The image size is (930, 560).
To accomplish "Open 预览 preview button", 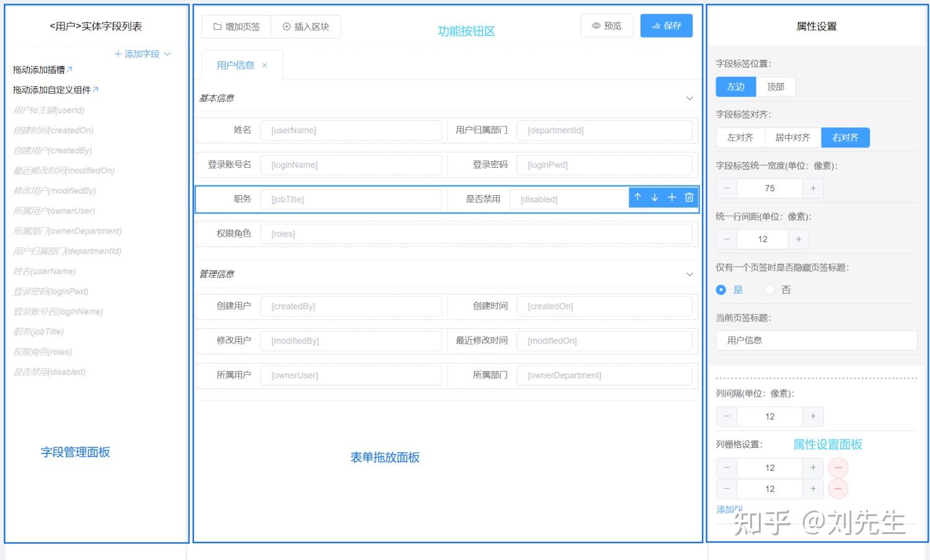I will pyautogui.click(x=606, y=25).
